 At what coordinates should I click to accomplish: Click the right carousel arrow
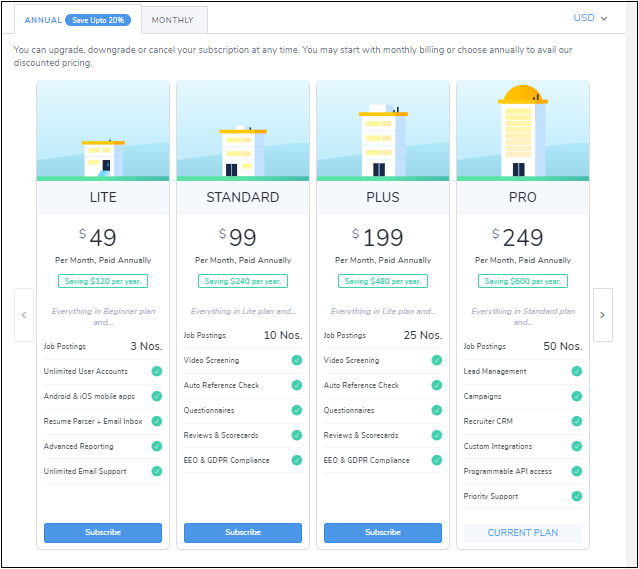click(602, 314)
